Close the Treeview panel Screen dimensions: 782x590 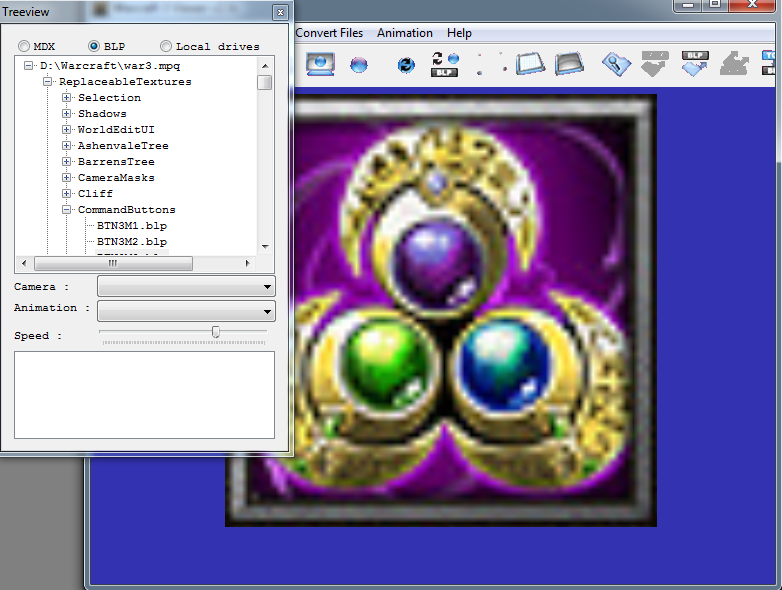click(280, 12)
